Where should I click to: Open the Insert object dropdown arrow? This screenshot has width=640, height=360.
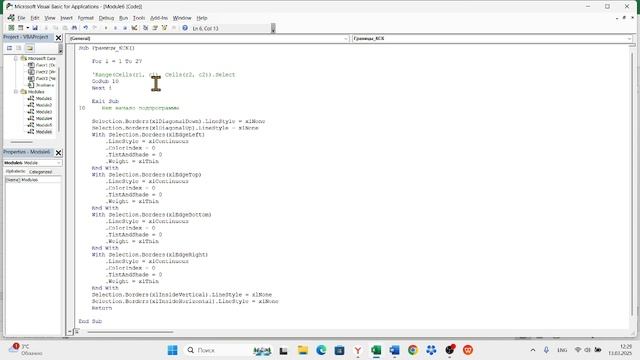(x=27, y=28)
